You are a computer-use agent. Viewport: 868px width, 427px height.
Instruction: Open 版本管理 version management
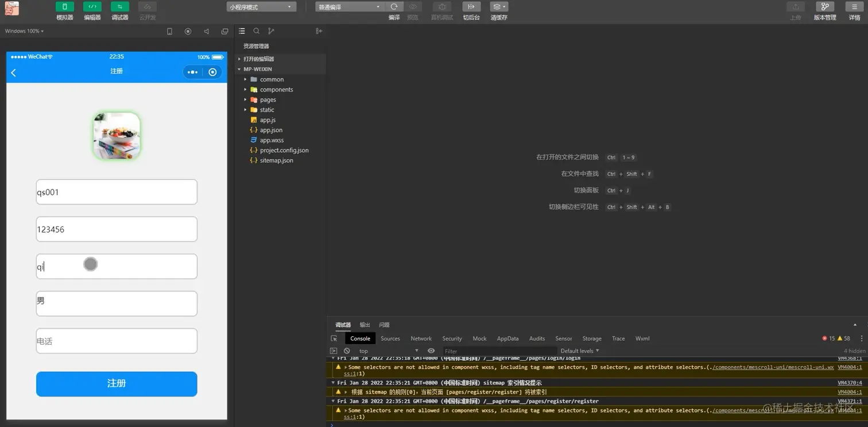click(825, 7)
